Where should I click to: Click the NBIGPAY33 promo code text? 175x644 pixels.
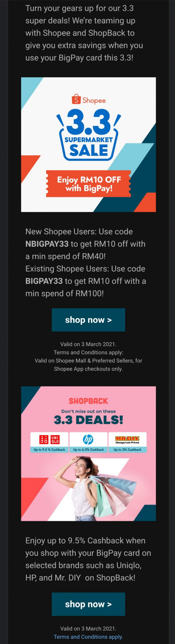click(47, 244)
